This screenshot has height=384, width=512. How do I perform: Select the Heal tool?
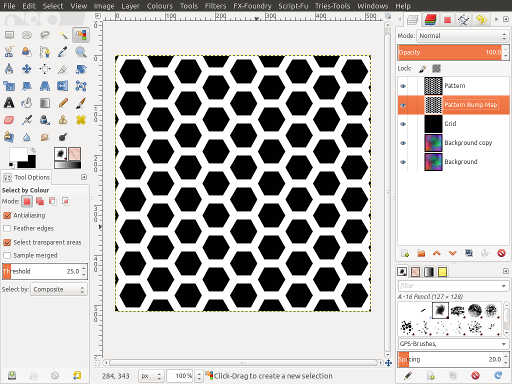81,120
